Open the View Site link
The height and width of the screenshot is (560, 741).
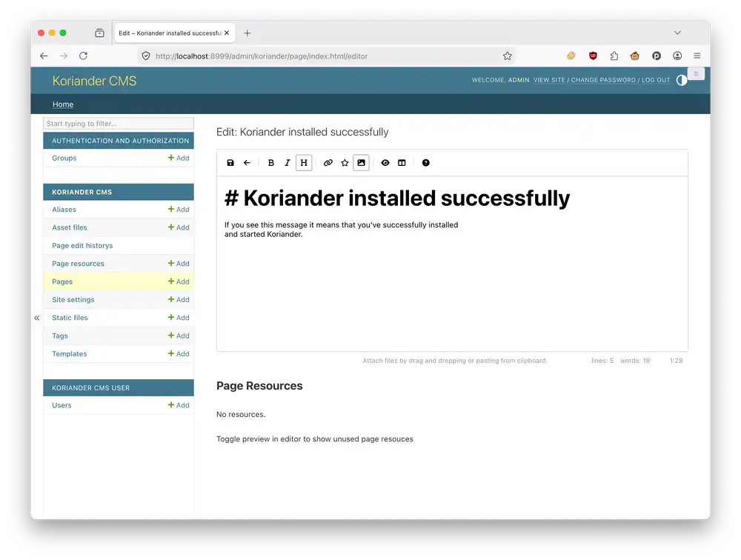pyautogui.click(x=549, y=80)
